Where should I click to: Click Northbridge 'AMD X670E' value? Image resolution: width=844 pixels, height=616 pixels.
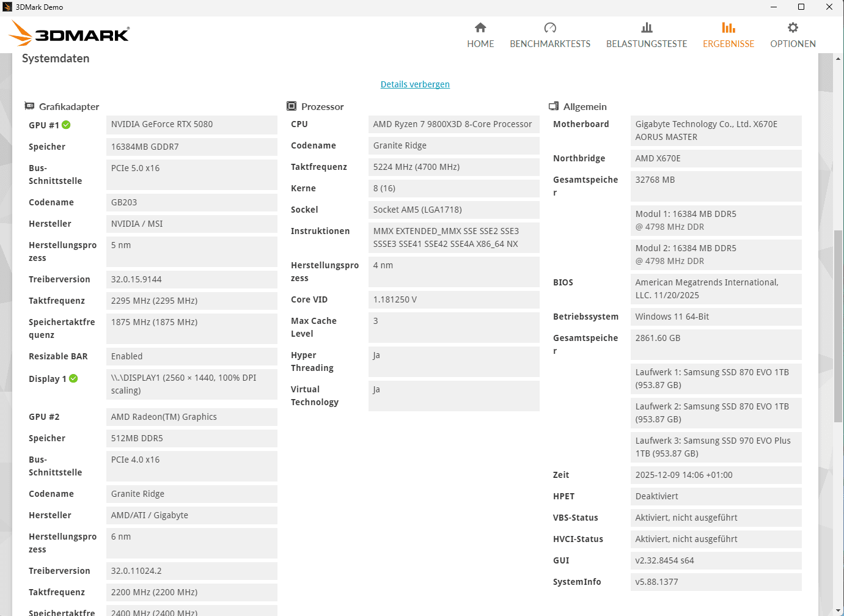716,158
